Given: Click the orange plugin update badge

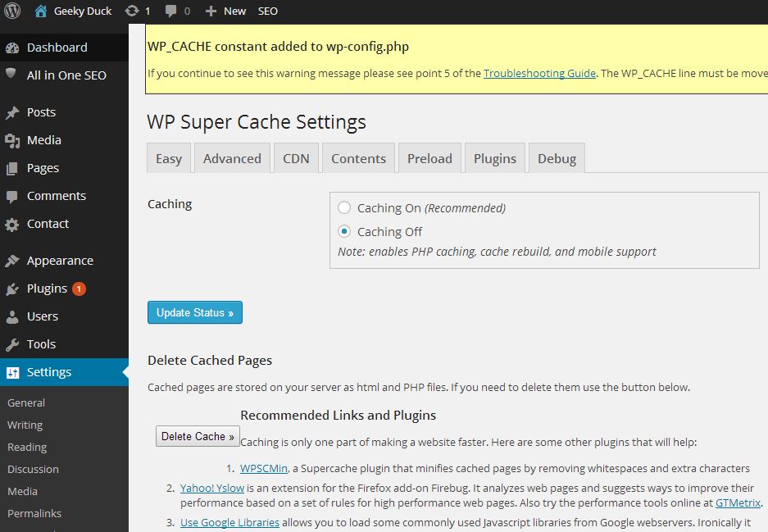Looking at the screenshot, I should click(79, 289).
